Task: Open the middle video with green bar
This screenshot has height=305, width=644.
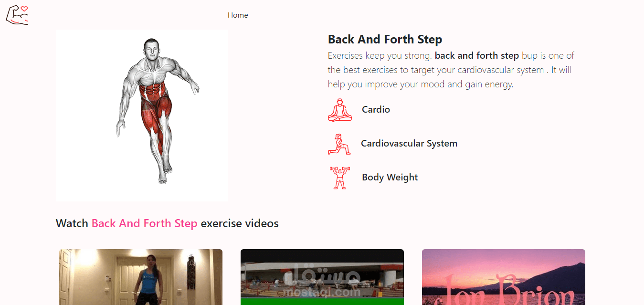Action: click(322, 277)
